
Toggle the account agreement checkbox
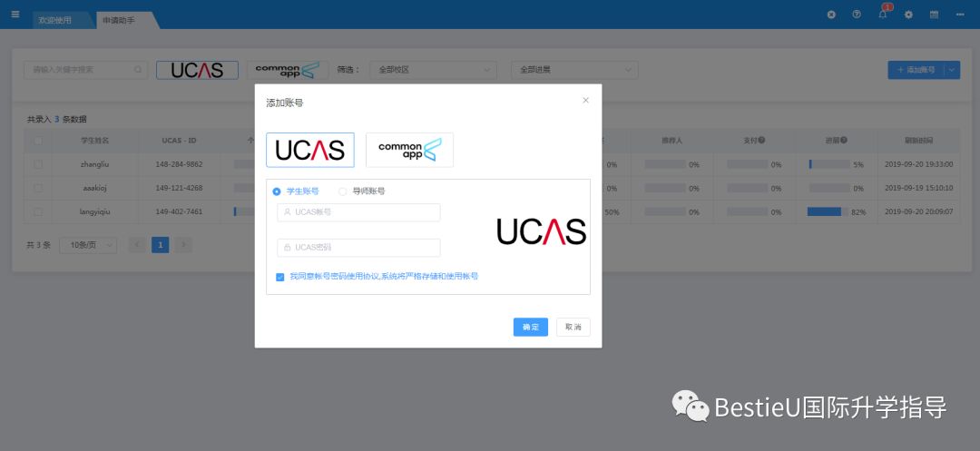tap(280, 277)
